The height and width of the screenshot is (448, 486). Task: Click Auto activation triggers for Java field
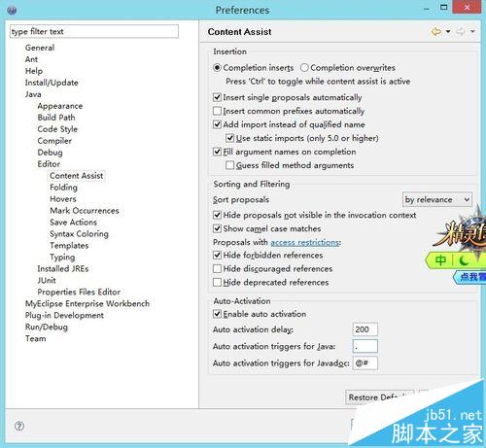[x=364, y=346]
